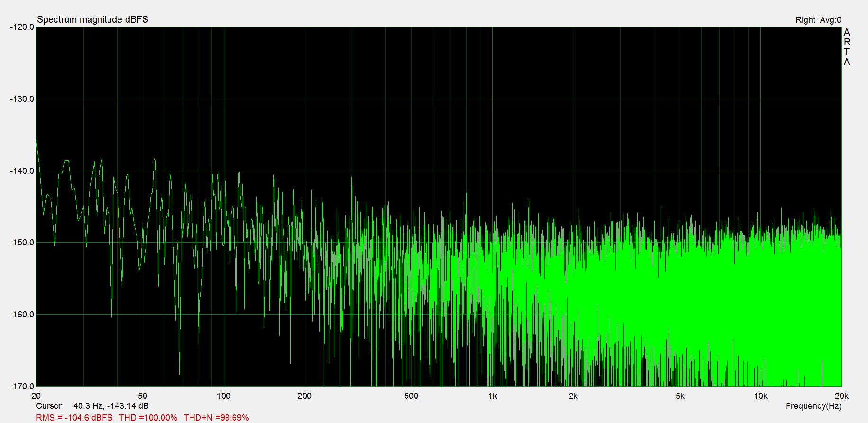
Task: Click the 'THD =100.00%' value
Action: (x=148, y=418)
